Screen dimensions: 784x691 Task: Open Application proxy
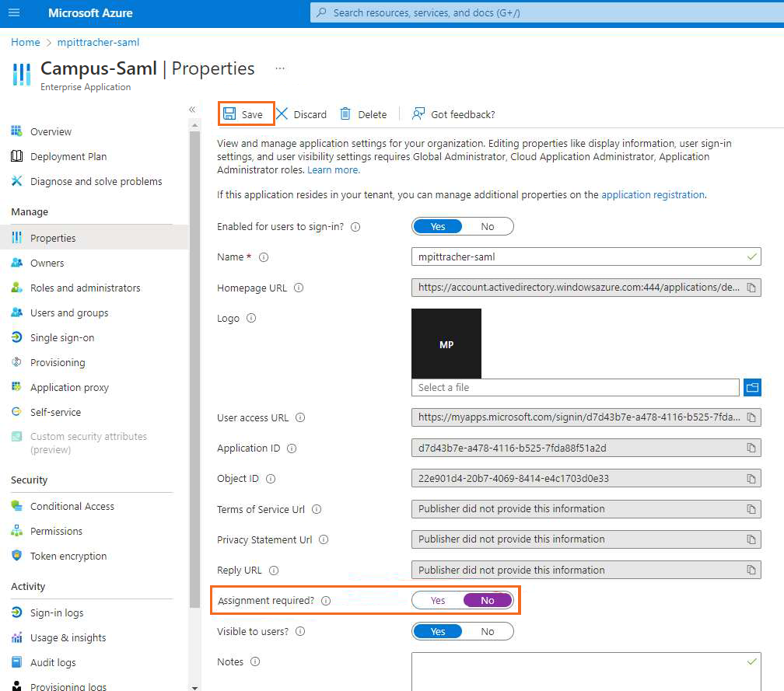pyautogui.click(x=60, y=387)
